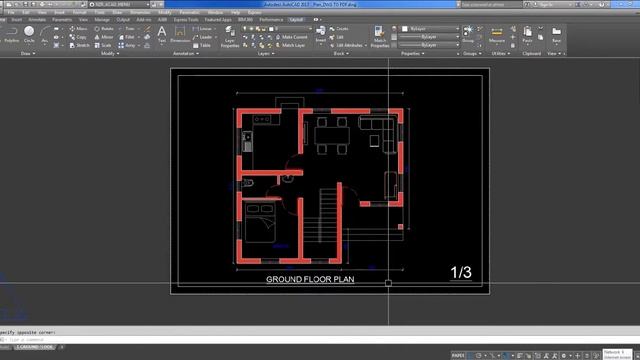This screenshot has height=360, width=640.
Task: Open the File menu
Action: 11,12
